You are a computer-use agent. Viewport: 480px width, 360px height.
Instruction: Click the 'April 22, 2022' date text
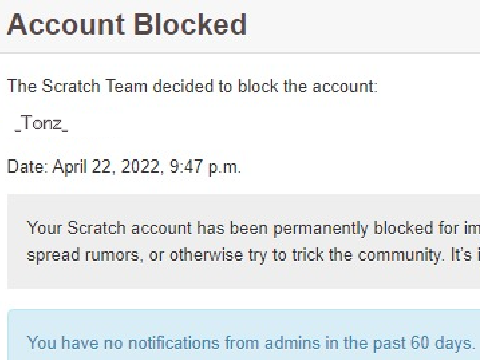click(x=108, y=167)
